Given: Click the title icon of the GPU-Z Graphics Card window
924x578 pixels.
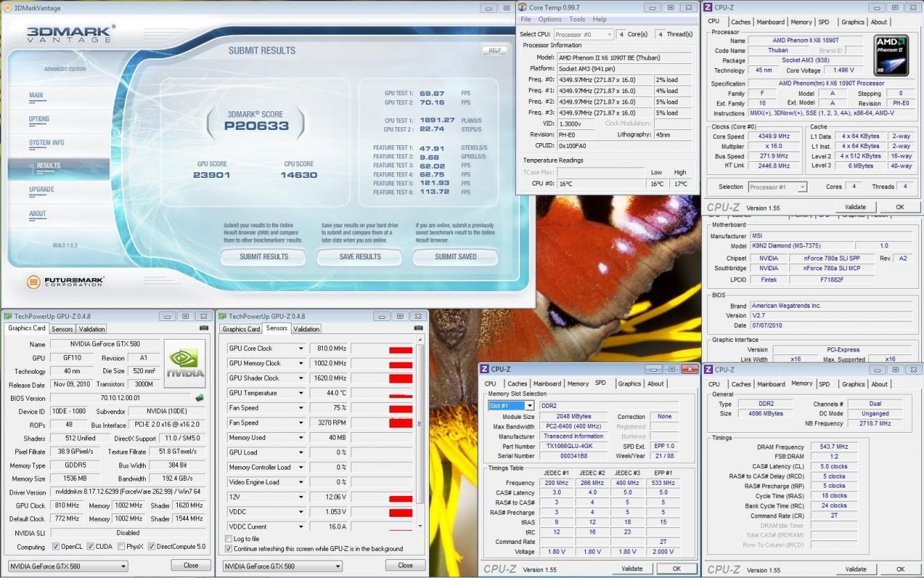Looking at the screenshot, I should pos(8,316).
